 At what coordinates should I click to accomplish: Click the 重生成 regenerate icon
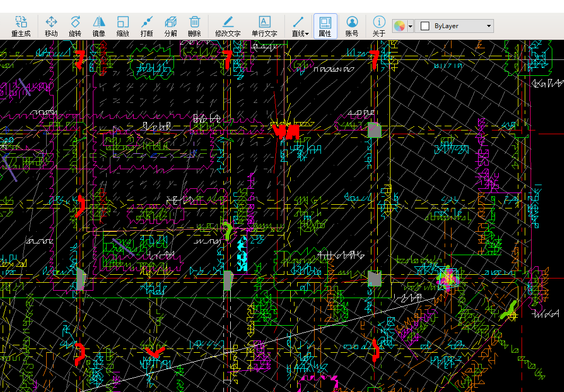(21, 22)
